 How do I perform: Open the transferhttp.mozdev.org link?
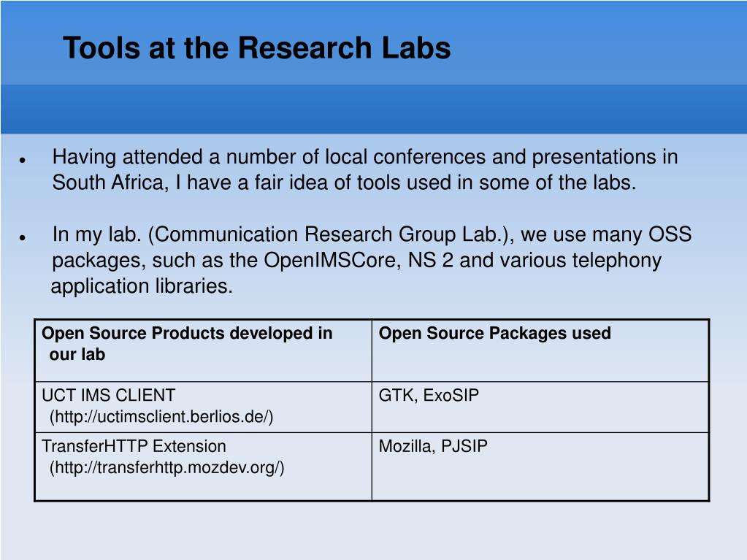click(x=166, y=467)
